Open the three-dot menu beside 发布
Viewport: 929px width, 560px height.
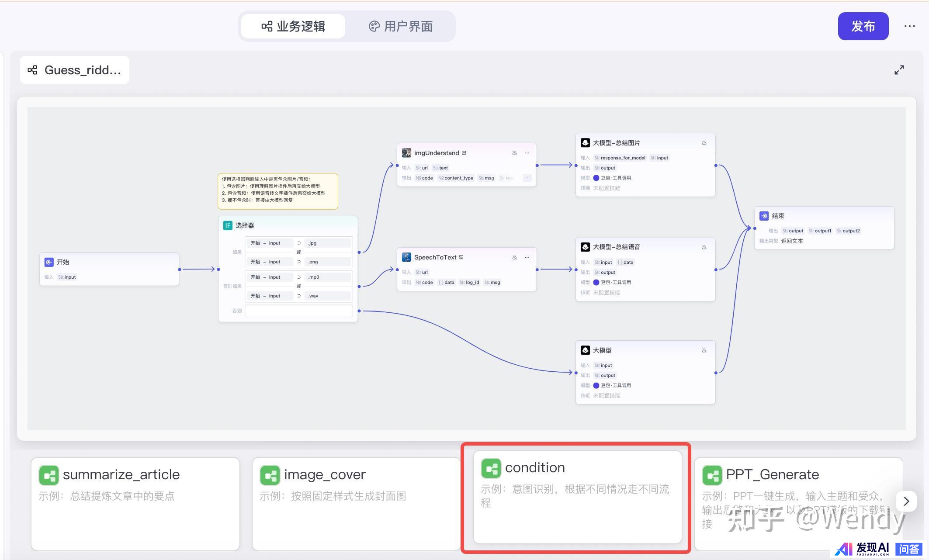pos(909,26)
